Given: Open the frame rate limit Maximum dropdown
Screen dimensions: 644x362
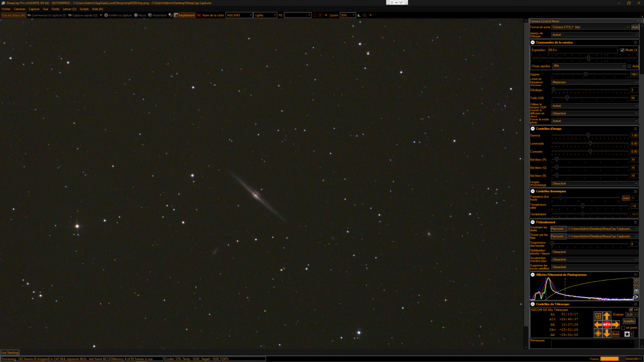Looking at the screenshot, I should pos(594,82).
